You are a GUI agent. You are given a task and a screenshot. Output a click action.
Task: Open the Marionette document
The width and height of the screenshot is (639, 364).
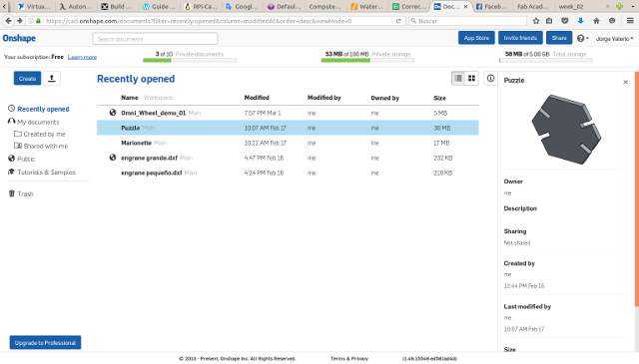click(136, 143)
